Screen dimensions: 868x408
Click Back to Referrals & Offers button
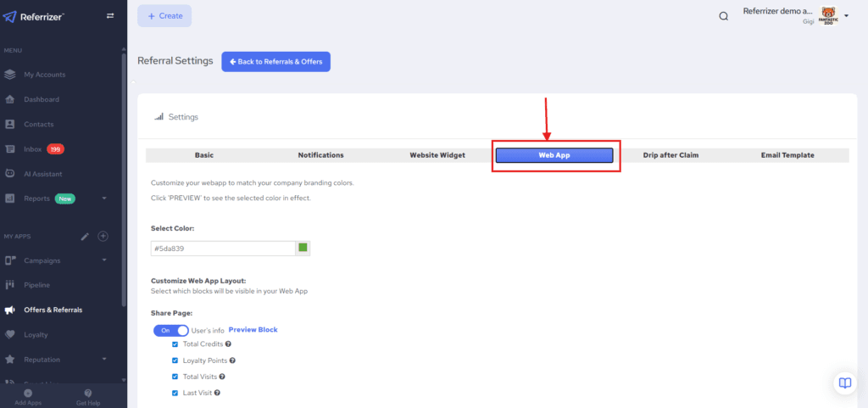(276, 62)
